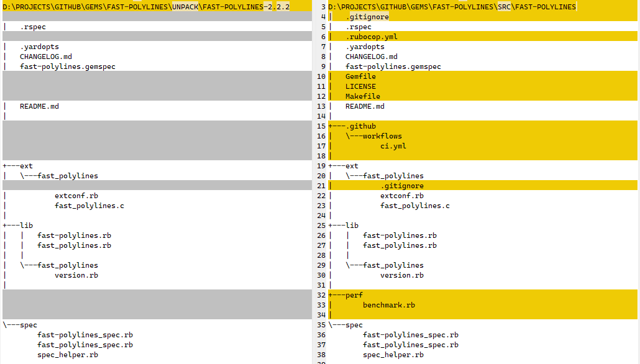Select extconf.rb in the left pane

[x=76, y=196]
